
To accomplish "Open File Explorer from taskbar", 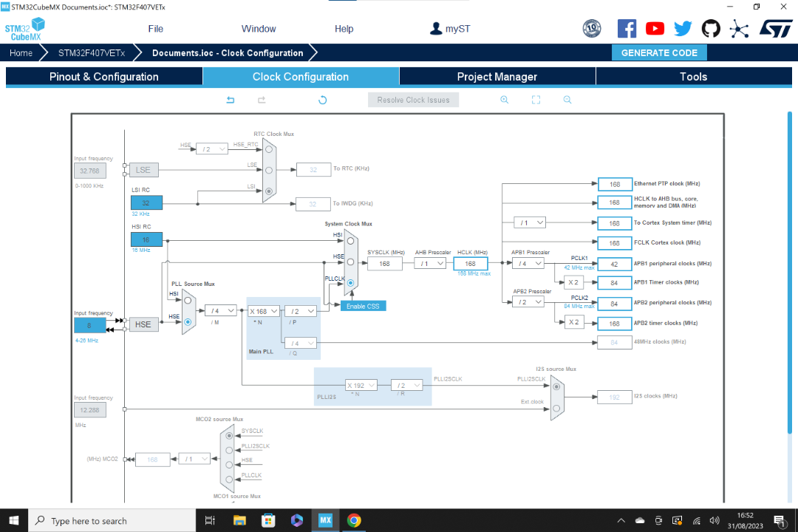I will [x=239, y=520].
